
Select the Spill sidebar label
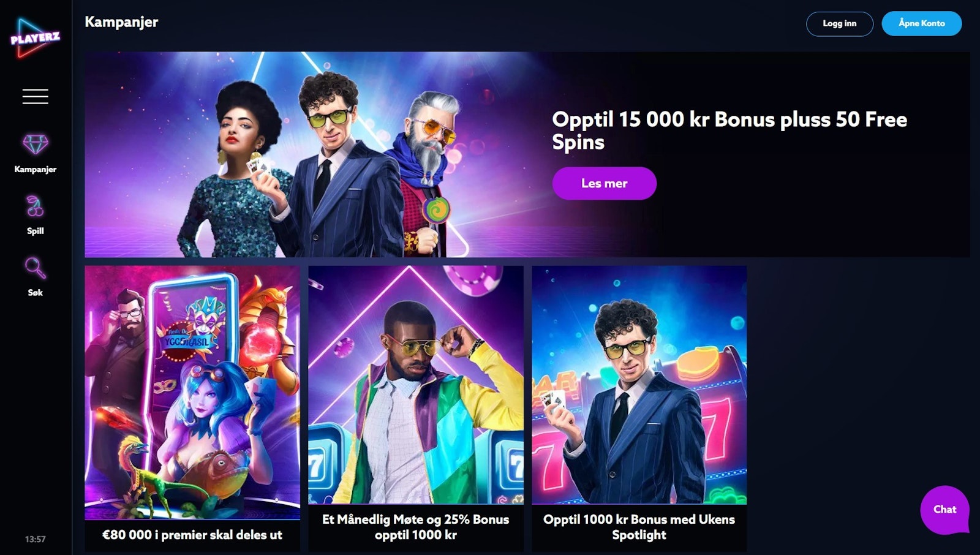click(36, 231)
